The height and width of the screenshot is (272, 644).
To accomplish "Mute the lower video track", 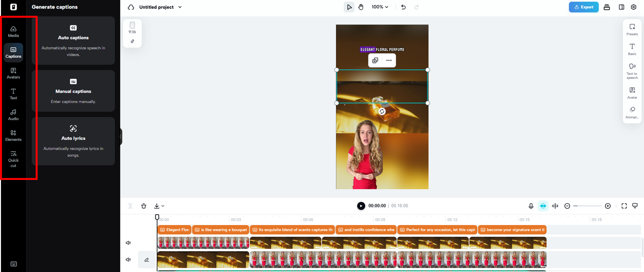I will click(x=128, y=260).
